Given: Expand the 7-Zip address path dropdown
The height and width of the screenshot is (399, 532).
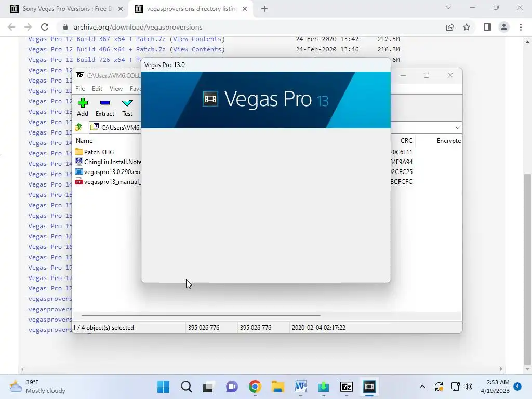Looking at the screenshot, I should click(457, 128).
